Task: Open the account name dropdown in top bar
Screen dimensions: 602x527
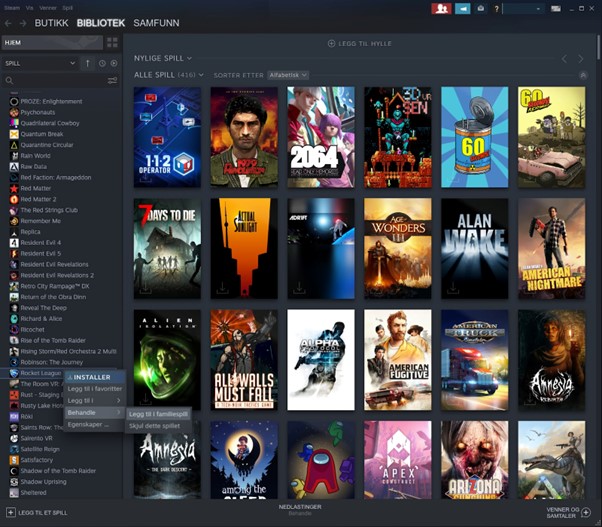Action: tap(524, 8)
